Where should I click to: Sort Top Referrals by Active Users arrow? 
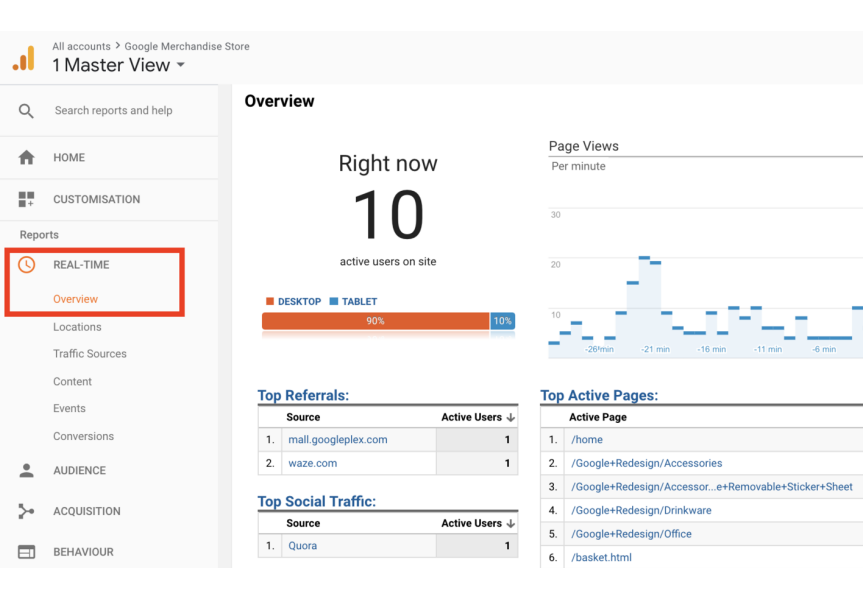click(511, 417)
